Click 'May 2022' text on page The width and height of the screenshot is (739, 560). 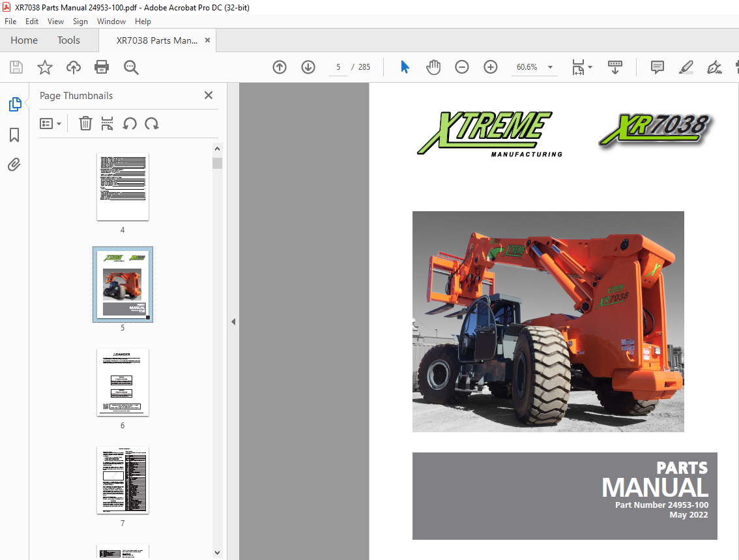(689, 515)
